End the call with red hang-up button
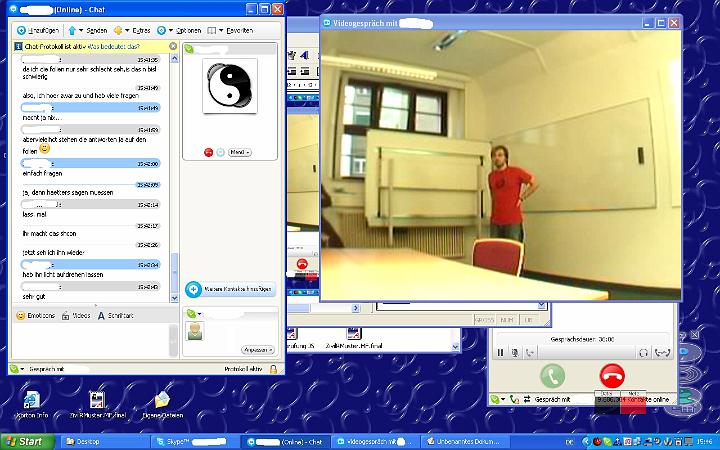 612,376
